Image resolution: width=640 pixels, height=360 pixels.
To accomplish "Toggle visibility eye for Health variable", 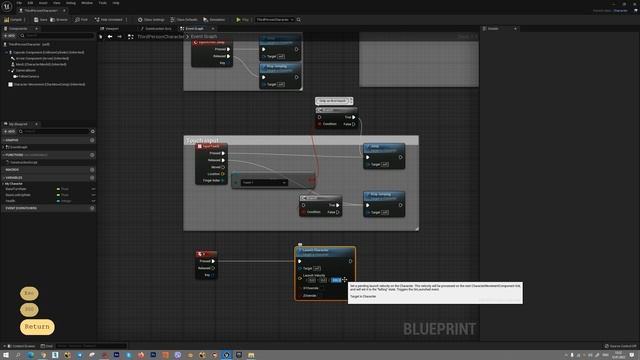I will click(93, 201).
